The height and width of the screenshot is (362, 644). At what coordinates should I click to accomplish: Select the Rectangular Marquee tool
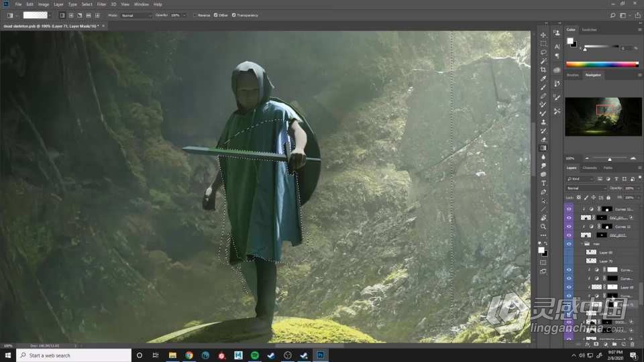543,44
